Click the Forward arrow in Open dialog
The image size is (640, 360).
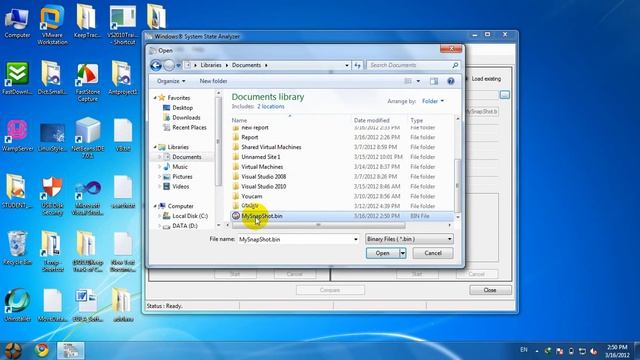[x=169, y=65]
